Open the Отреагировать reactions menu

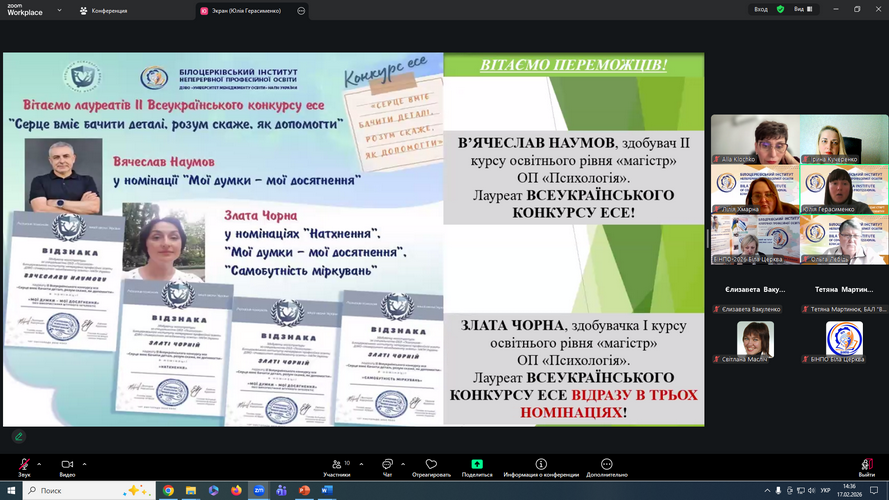[431, 467]
